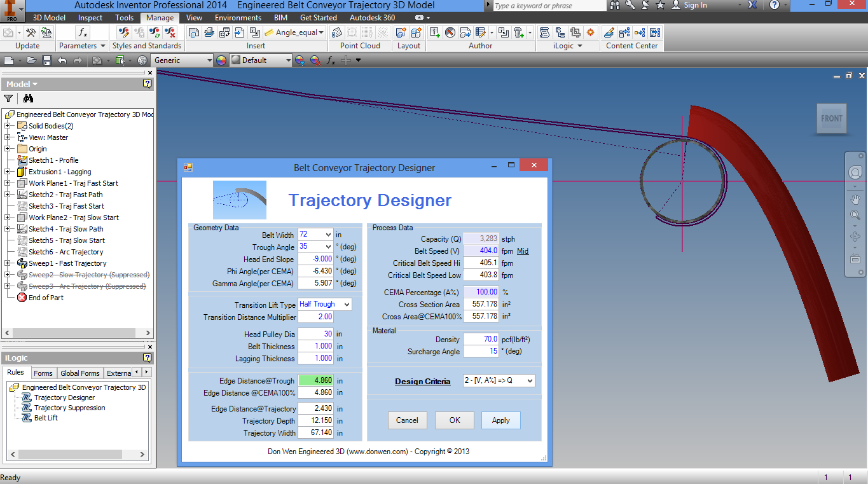The image size is (868, 484).
Task: Click the Inventor PRO application menu button
Action: pos(12,11)
